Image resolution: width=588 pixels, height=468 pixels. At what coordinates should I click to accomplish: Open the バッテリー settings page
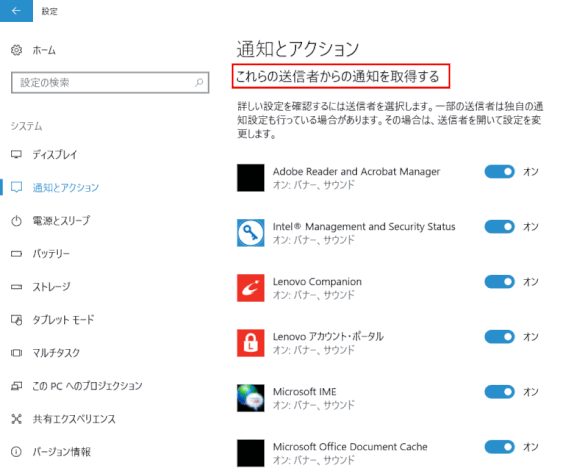pos(51,254)
